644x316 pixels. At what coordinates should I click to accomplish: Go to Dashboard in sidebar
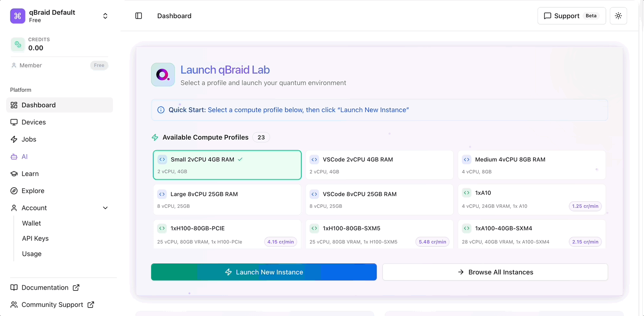pos(60,105)
